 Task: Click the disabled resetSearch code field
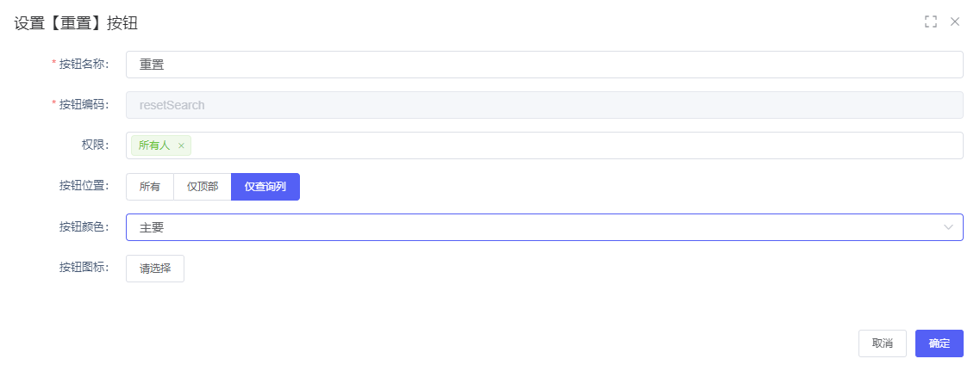point(543,105)
